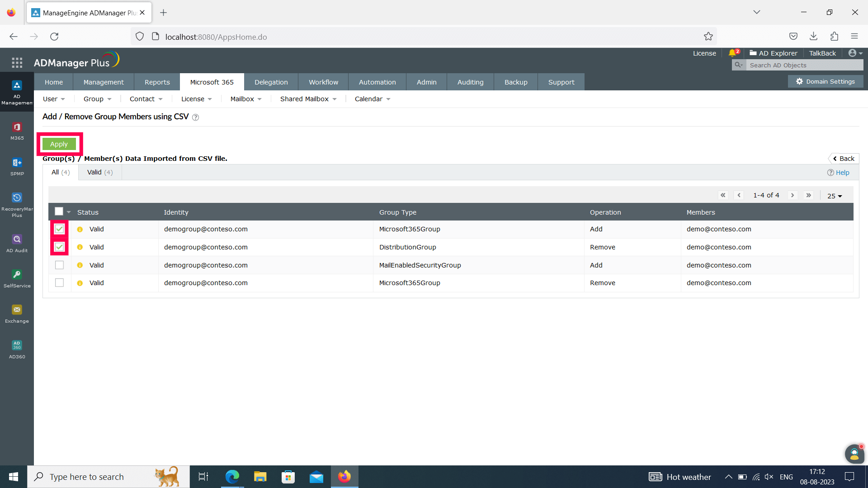The width and height of the screenshot is (868, 488).
Task: Click the notification bell icon
Action: point(732,53)
